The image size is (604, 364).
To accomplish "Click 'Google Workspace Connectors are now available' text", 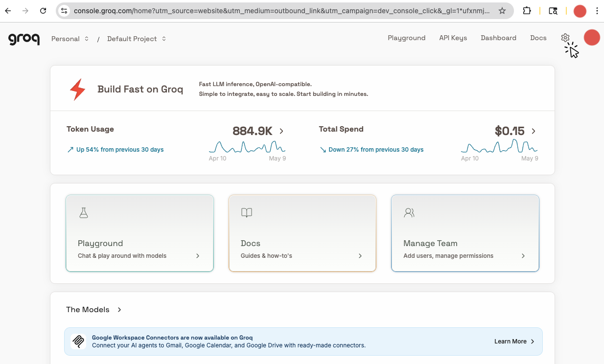I will coord(172,338).
